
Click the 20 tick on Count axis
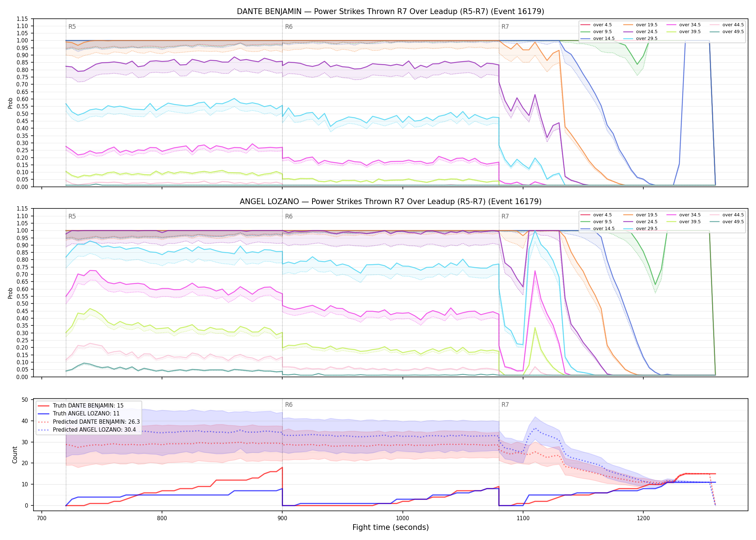tap(25, 463)
